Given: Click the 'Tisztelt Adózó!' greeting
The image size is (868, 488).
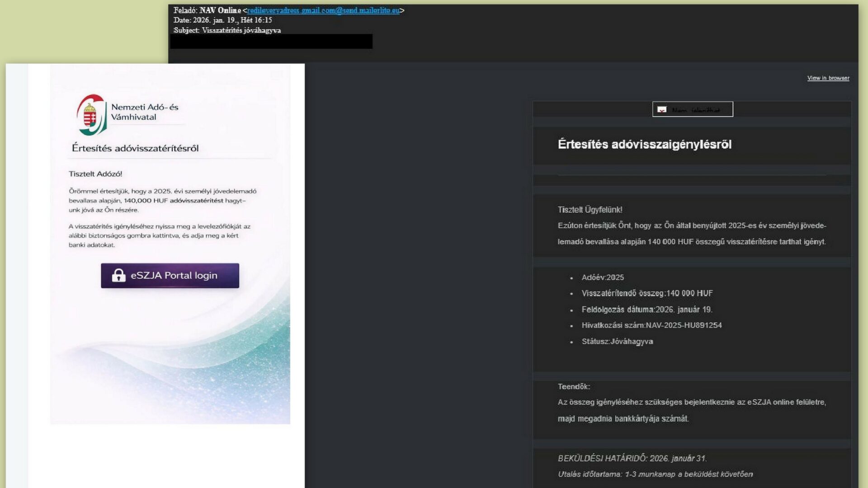Looking at the screenshot, I should 95,174.
